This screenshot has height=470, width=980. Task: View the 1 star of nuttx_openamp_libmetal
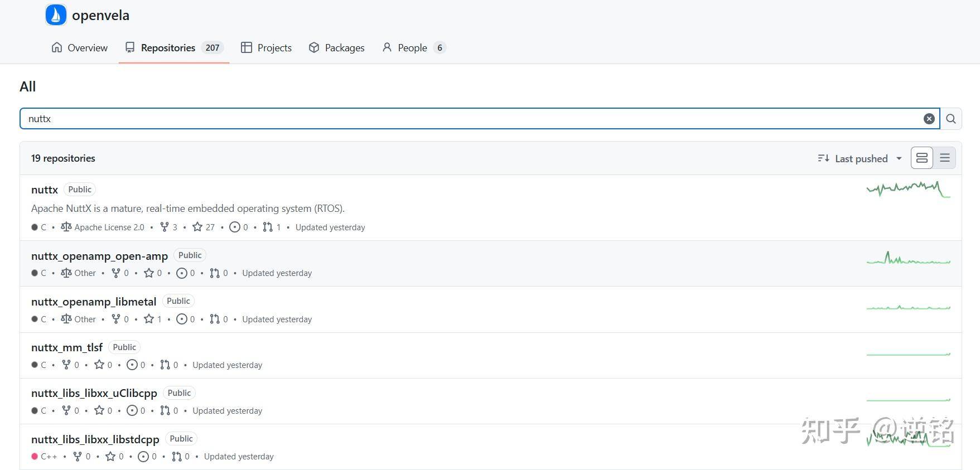click(153, 319)
